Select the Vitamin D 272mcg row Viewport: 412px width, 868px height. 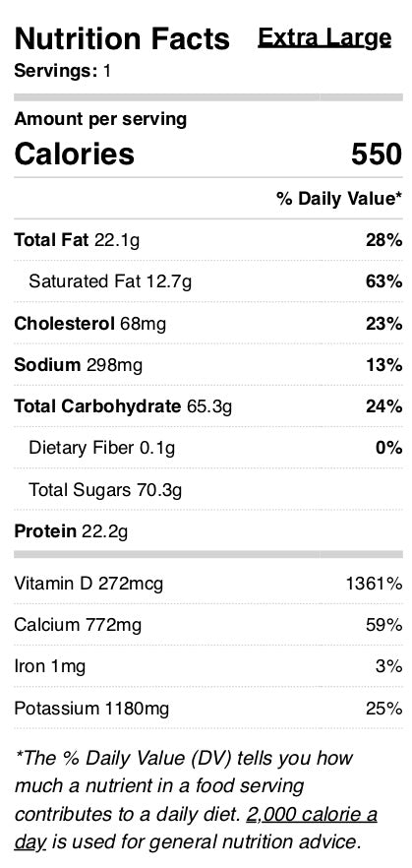click(x=207, y=584)
